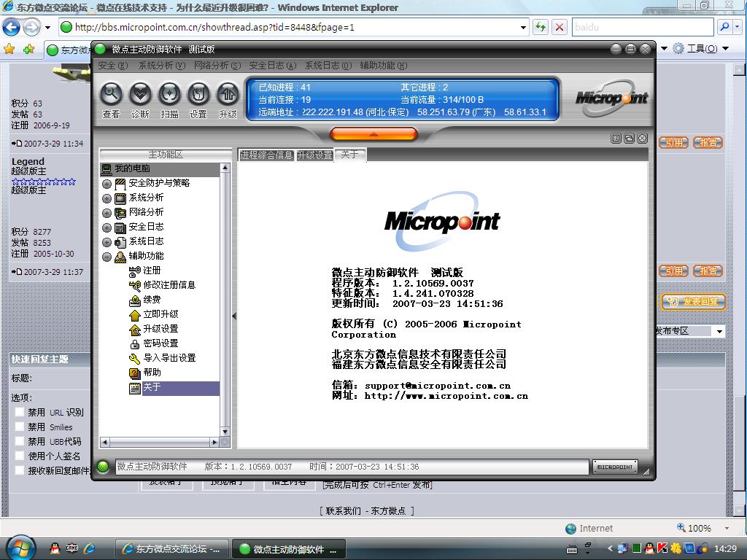The width and height of the screenshot is (747, 560).
Task: Click the IE address bar
Action: pyautogui.click(x=295, y=27)
